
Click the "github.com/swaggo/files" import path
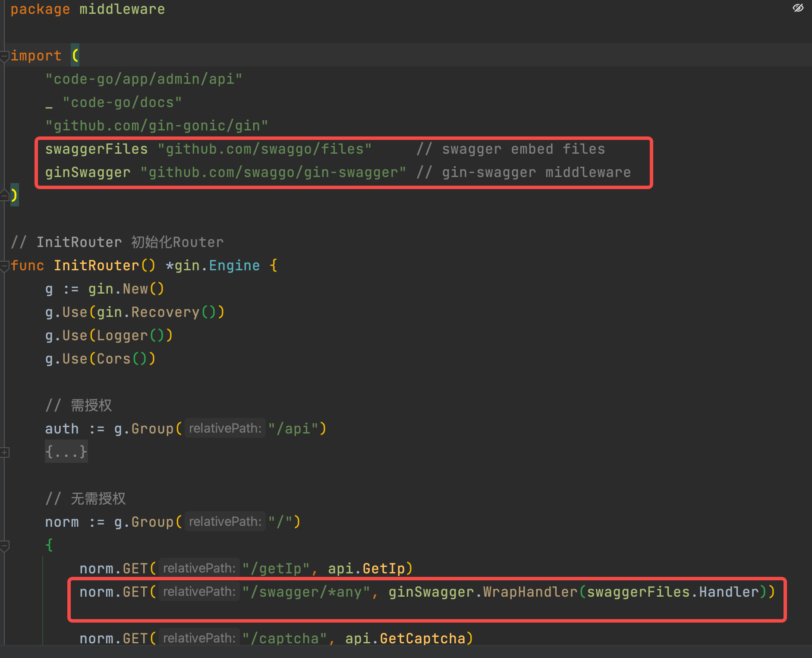point(264,149)
